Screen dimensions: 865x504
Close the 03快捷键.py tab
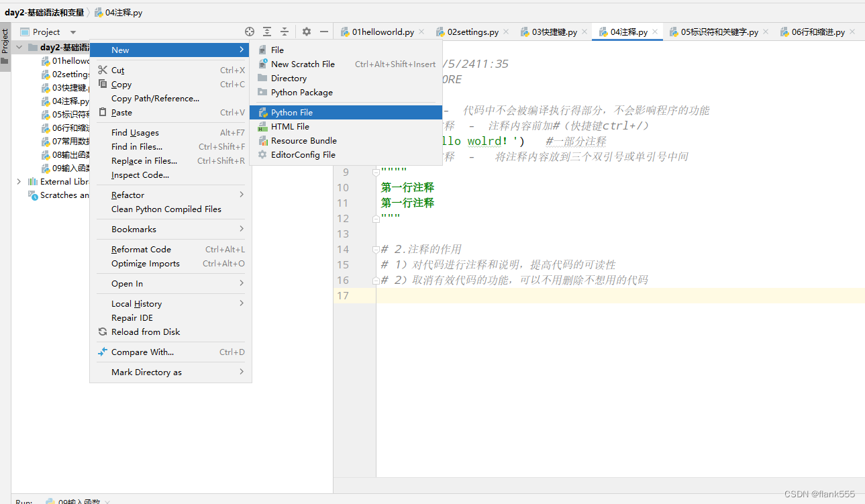[584, 32]
